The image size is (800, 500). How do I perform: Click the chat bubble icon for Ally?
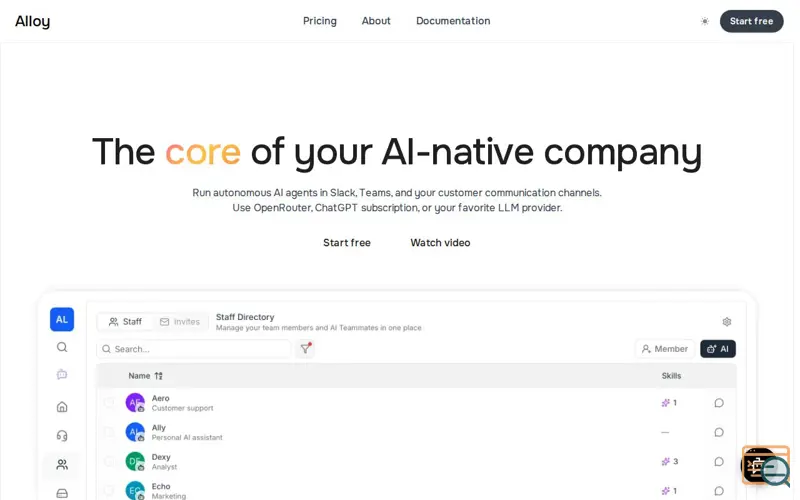pyautogui.click(x=718, y=432)
